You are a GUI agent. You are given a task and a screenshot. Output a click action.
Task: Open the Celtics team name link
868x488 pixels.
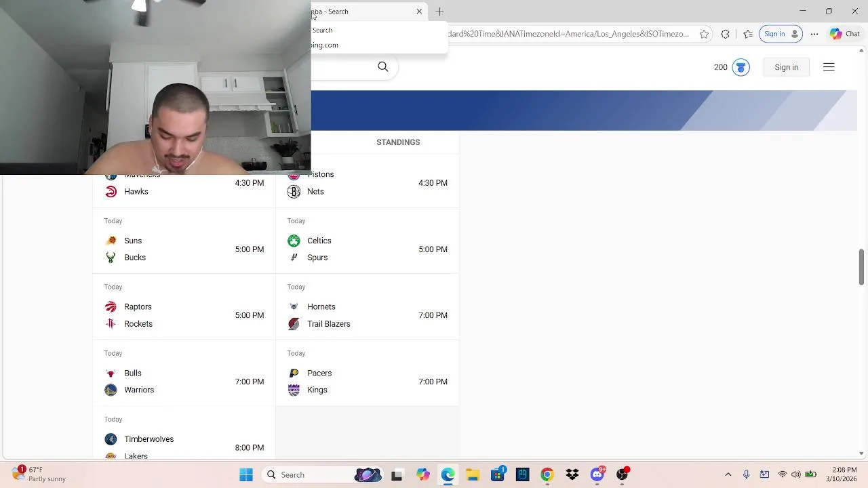tap(319, 241)
